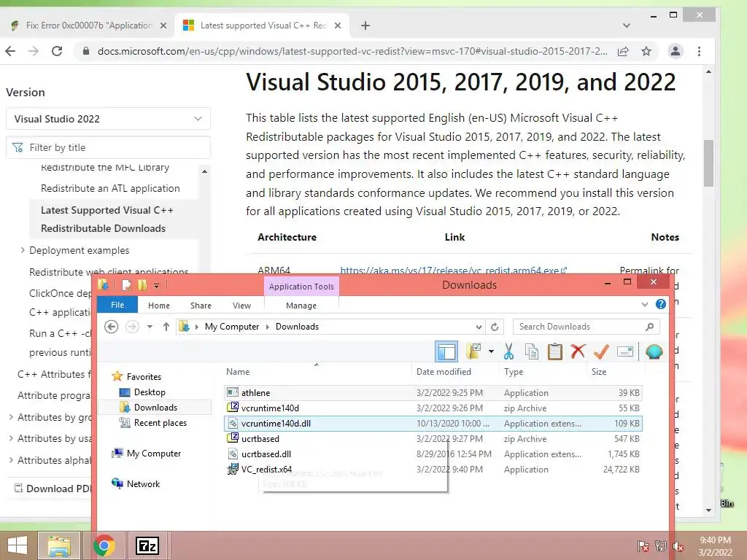The width and height of the screenshot is (747, 560).
Task: Click the URL address bar
Action: tap(352, 52)
